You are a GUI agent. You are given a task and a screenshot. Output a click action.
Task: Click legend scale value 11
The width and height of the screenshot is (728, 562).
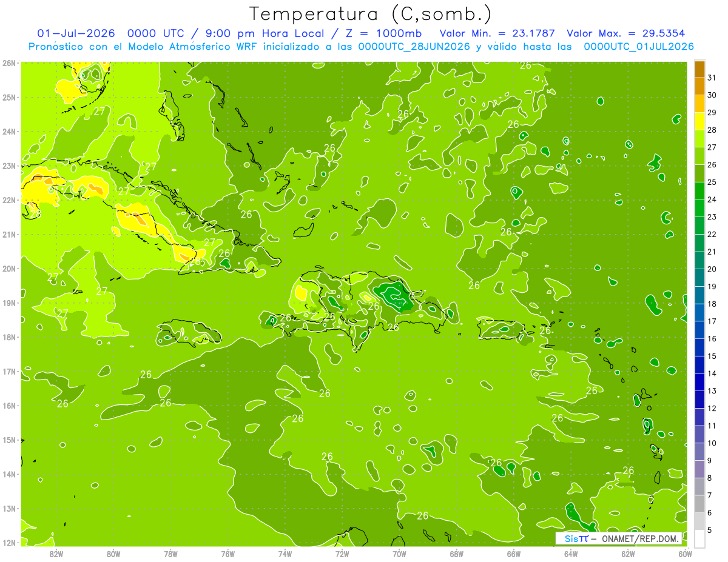tap(712, 426)
